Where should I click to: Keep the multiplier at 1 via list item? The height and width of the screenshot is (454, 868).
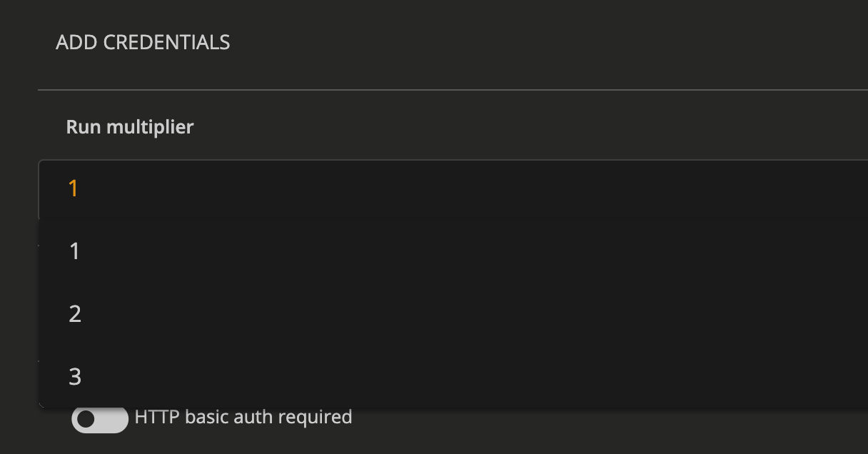[75, 251]
